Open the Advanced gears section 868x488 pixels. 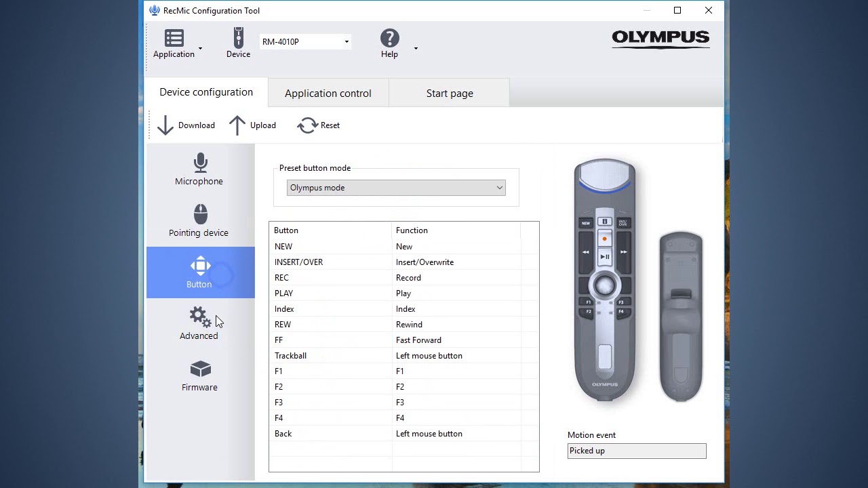[200, 324]
